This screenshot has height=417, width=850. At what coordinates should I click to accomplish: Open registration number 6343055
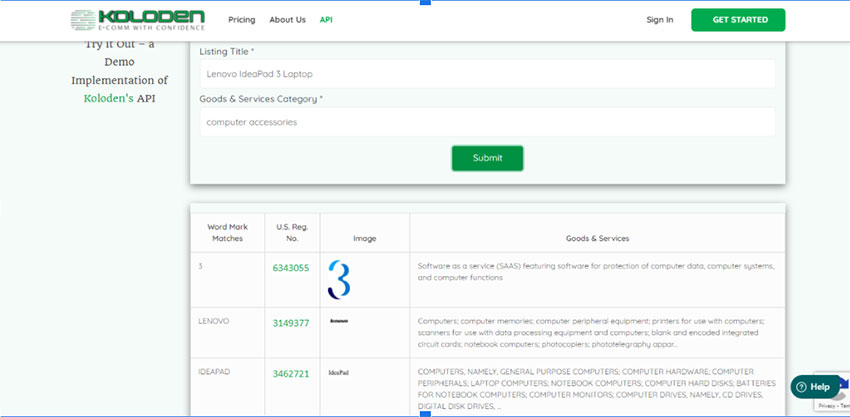pyautogui.click(x=291, y=268)
